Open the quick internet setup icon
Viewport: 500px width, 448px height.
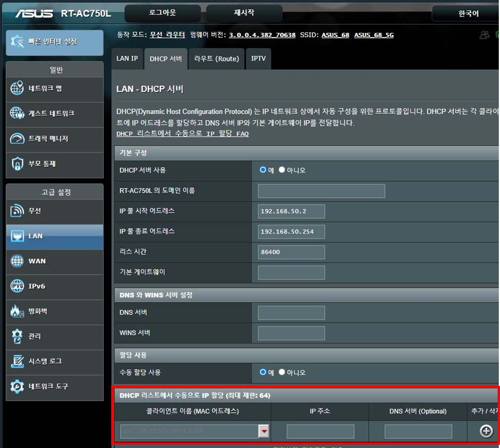17,41
